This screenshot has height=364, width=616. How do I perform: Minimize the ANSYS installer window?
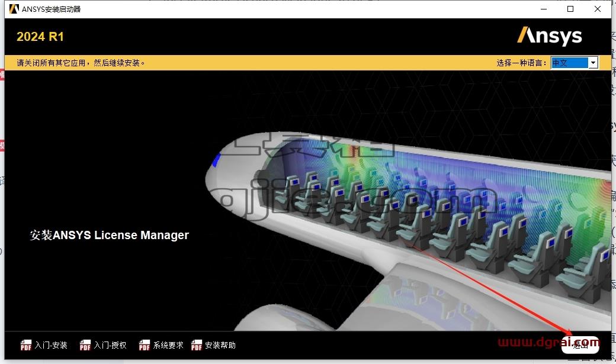point(544,9)
